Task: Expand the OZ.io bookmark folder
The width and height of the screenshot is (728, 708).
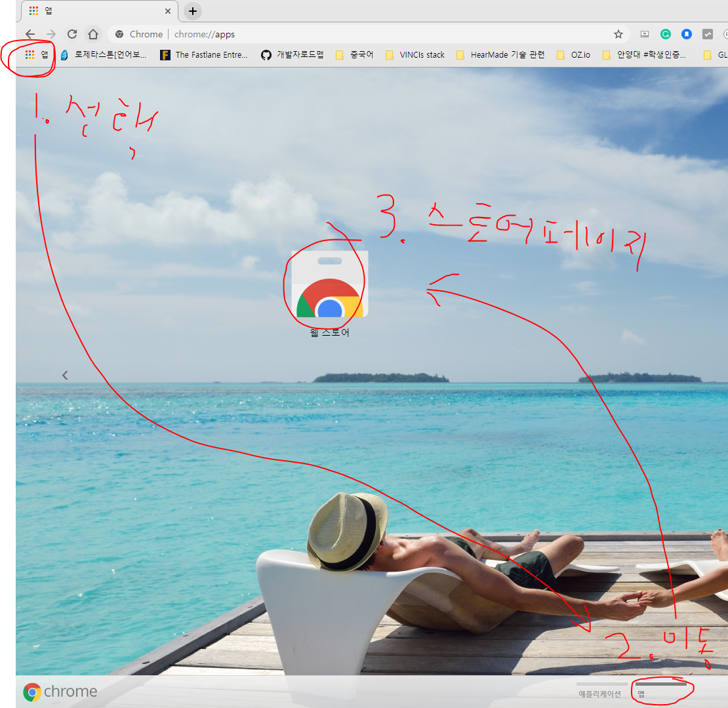Action: pos(573,55)
